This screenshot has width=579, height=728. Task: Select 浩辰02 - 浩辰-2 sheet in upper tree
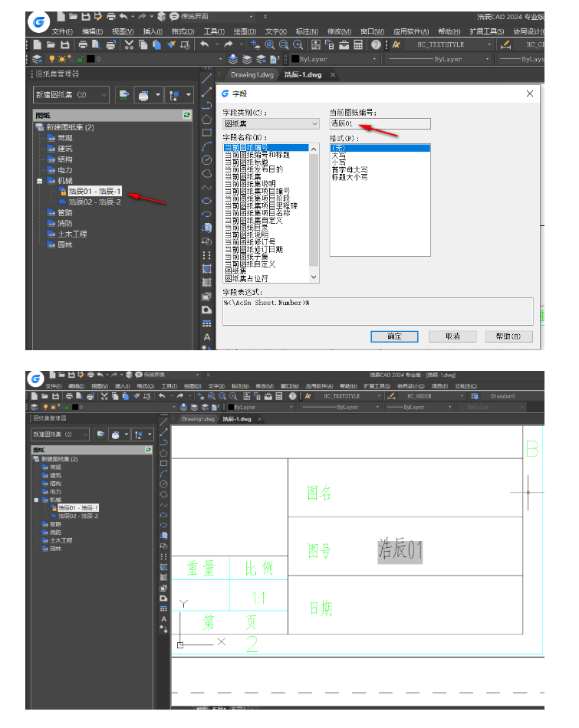click(95, 202)
